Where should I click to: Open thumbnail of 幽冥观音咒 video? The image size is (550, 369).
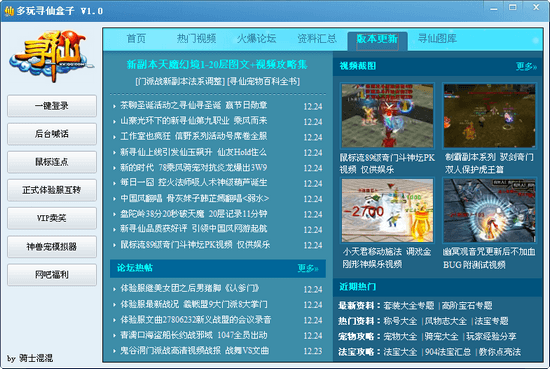[x=489, y=210]
